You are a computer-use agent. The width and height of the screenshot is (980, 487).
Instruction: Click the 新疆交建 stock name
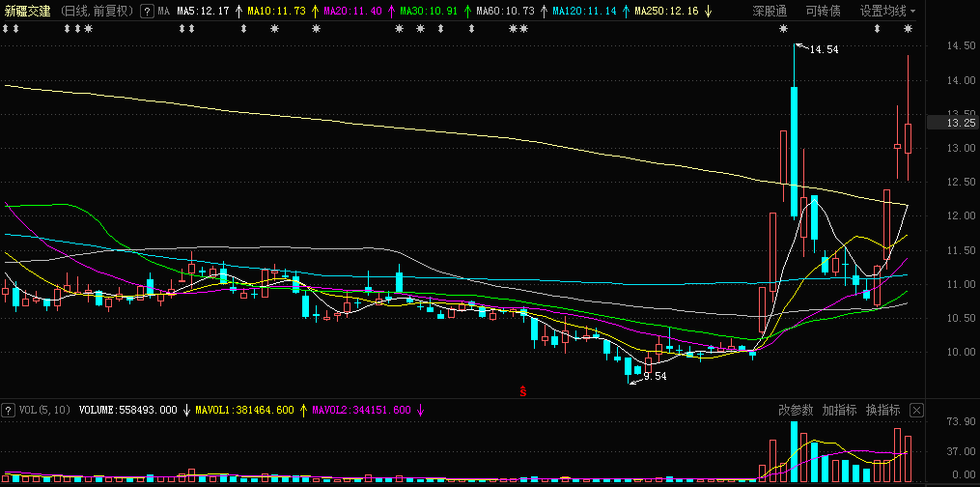[27, 11]
